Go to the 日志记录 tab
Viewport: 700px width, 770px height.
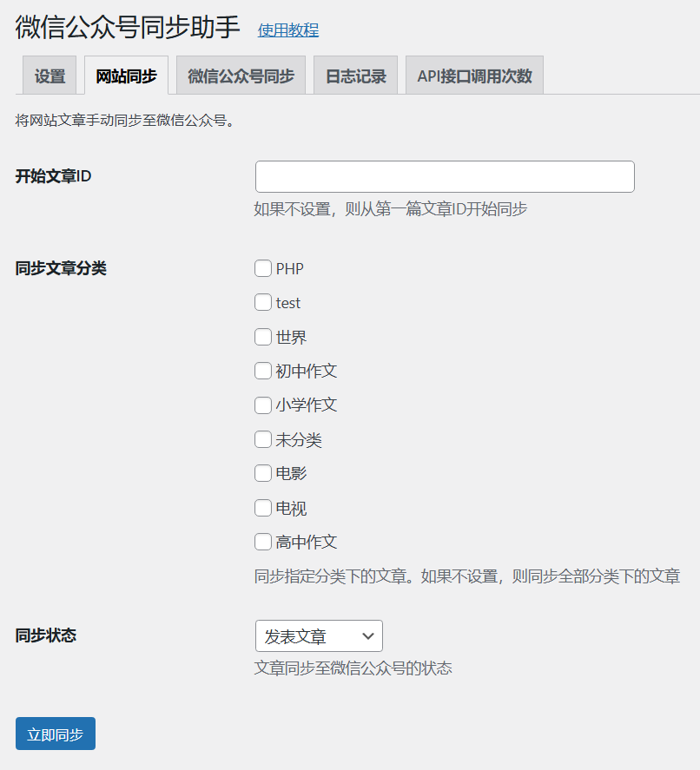[x=356, y=76]
